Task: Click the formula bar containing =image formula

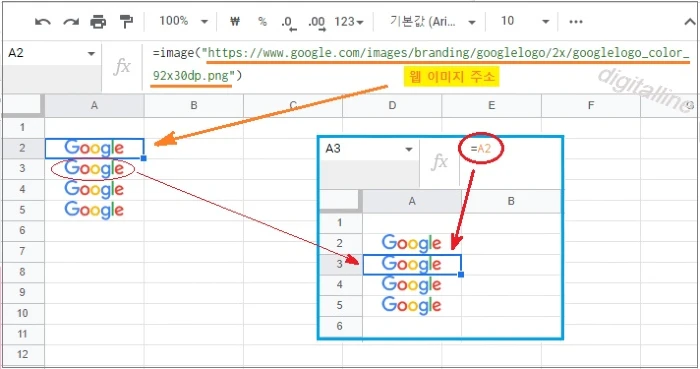Action: pyautogui.click(x=420, y=65)
